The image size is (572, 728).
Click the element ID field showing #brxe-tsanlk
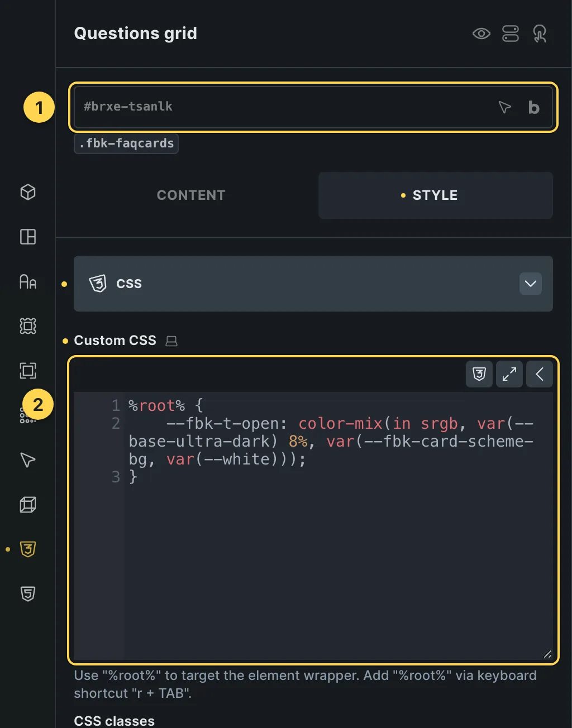point(313,107)
